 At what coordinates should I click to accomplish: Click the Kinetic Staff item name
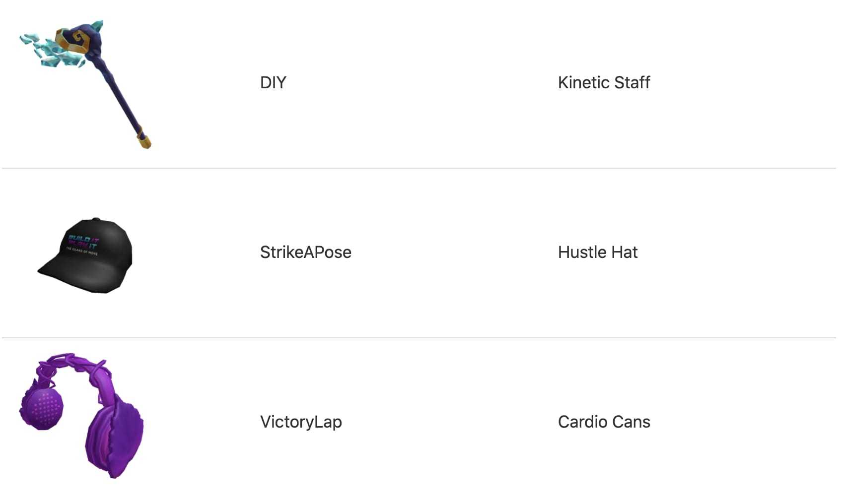[x=604, y=82]
